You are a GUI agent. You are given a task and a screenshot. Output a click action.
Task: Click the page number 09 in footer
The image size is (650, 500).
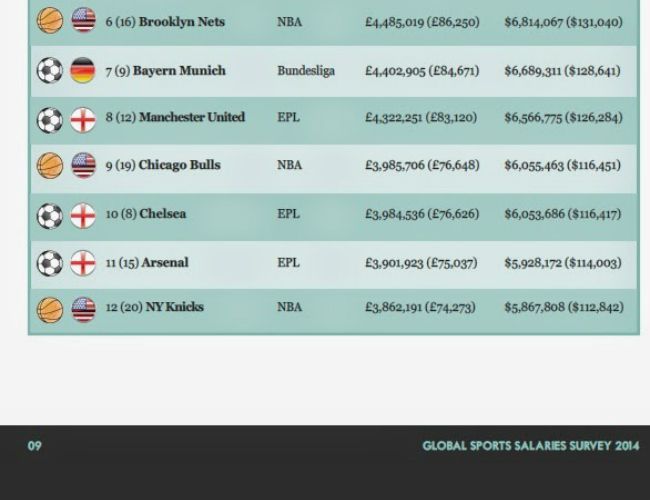34,446
